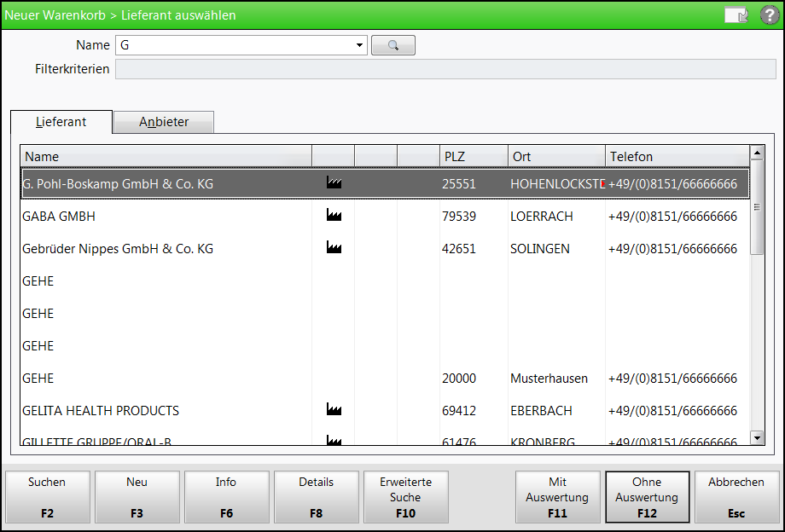The width and height of the screenshot is (785, 532).
Task: Open Details with the F8 button
Action: [x=316, y=497]
